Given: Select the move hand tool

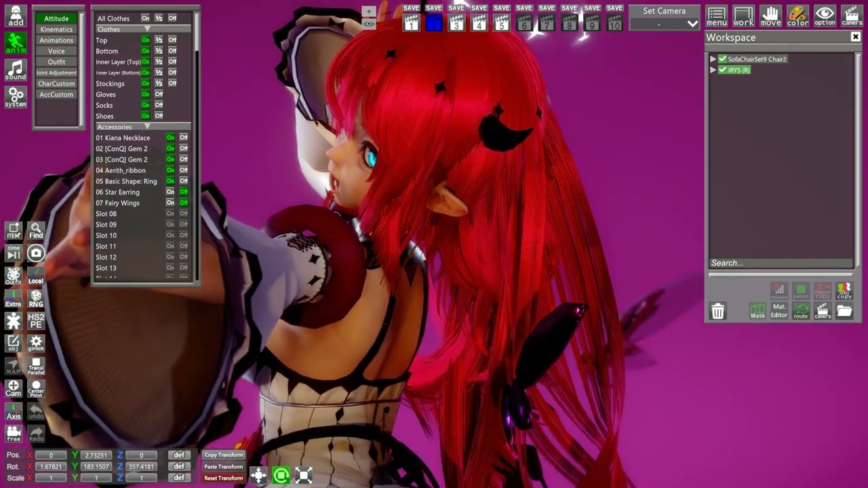Looking at the screenshot, I should click(771, 16).
